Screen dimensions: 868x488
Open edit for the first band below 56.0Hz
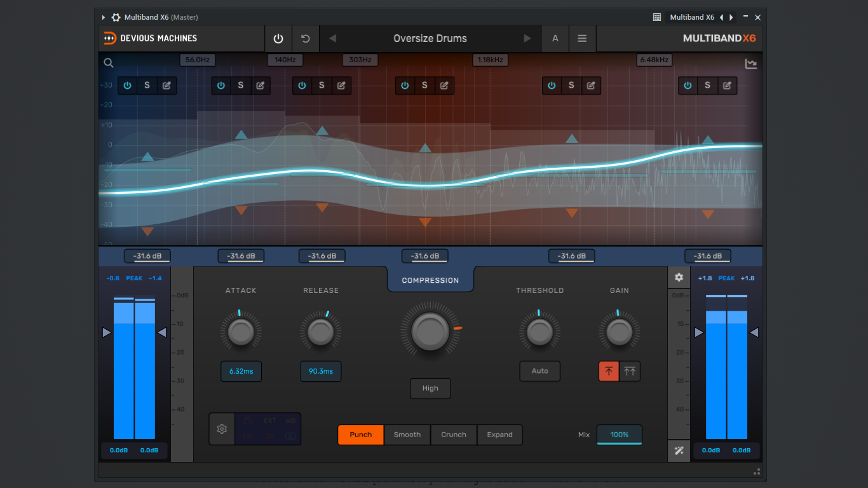166,86
